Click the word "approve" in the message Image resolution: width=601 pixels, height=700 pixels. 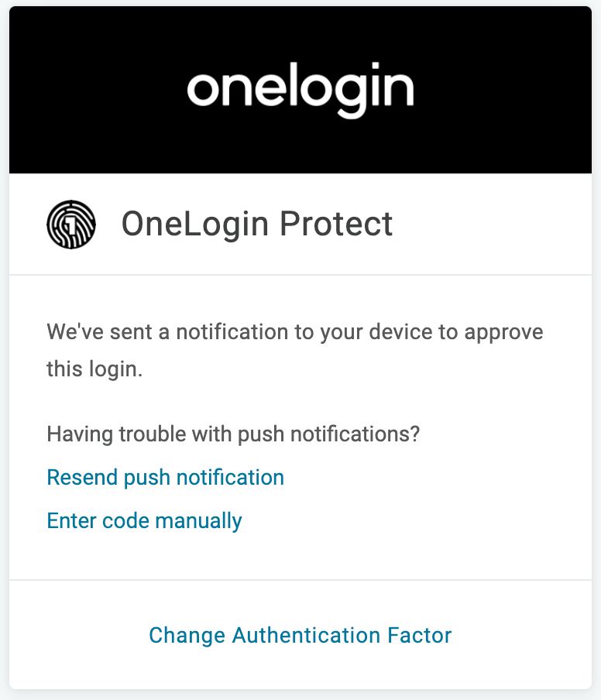(503, 333)
